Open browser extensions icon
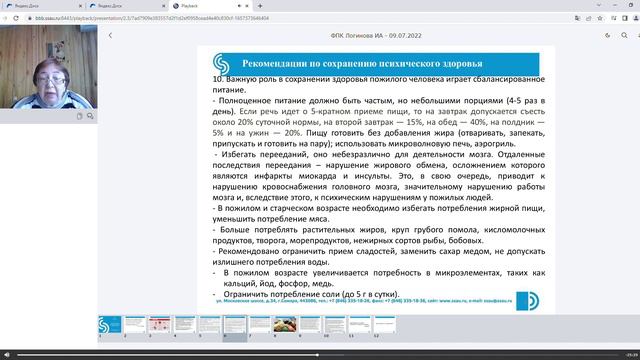640x360 pixels. tap(613, 18)
